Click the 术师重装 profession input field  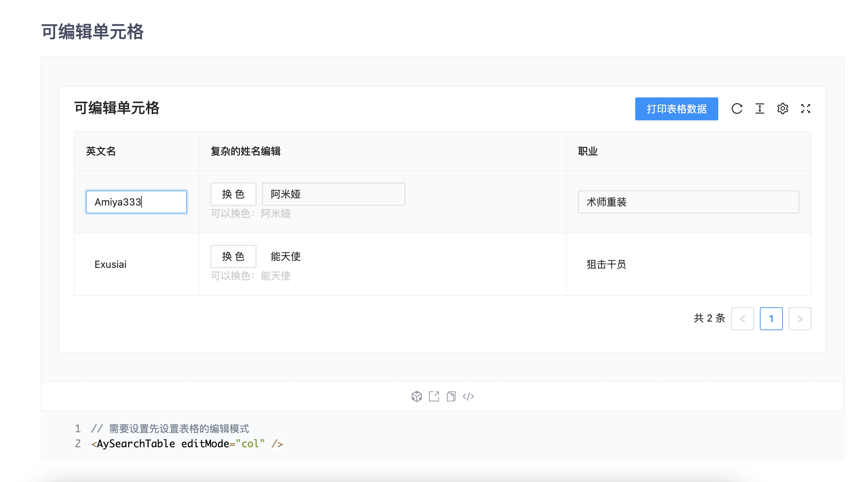tap(688, 202)
